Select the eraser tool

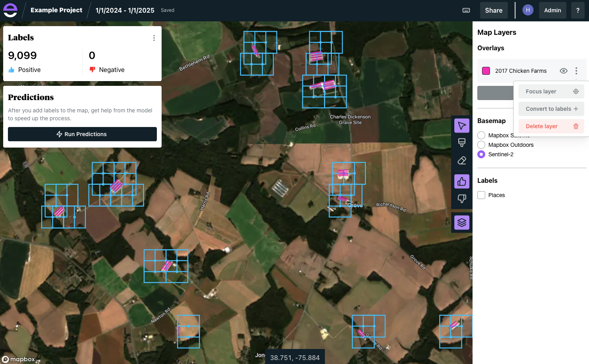tap(461, 160)
